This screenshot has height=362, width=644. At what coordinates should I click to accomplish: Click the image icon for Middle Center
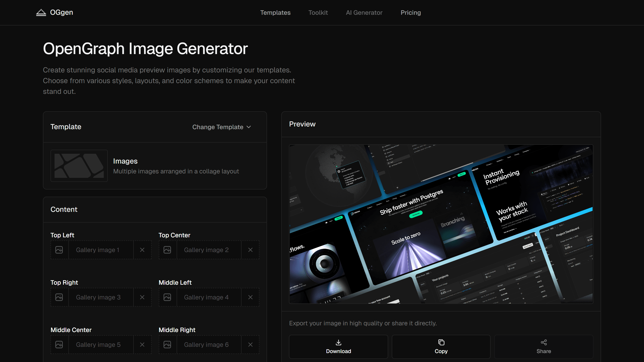pos(59,344)
